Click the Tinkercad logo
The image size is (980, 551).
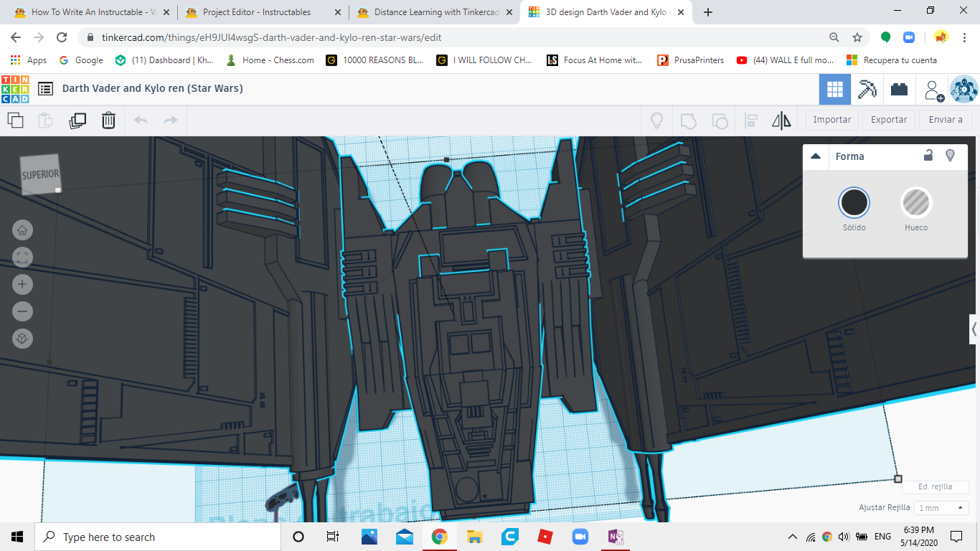point(15,89)
